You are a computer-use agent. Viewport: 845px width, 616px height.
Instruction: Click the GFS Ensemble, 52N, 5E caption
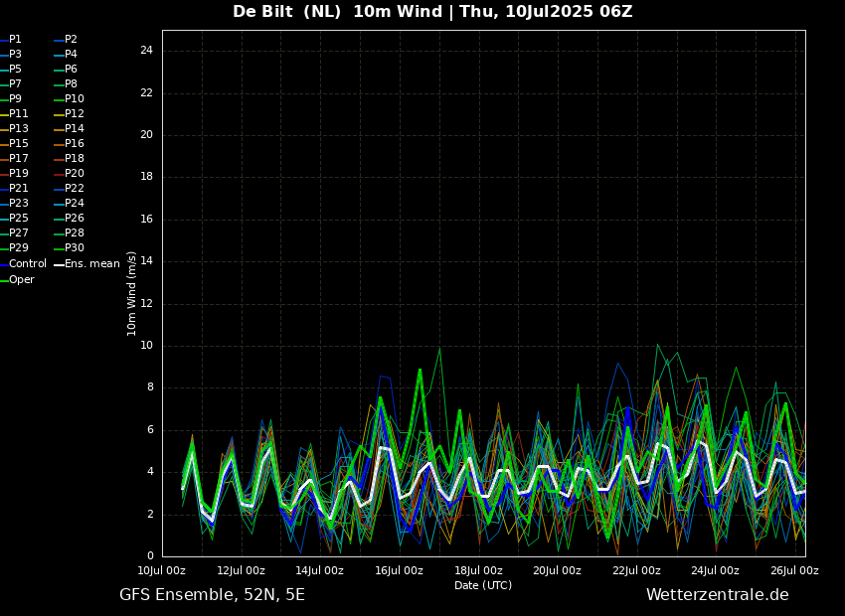click(212, 595)
